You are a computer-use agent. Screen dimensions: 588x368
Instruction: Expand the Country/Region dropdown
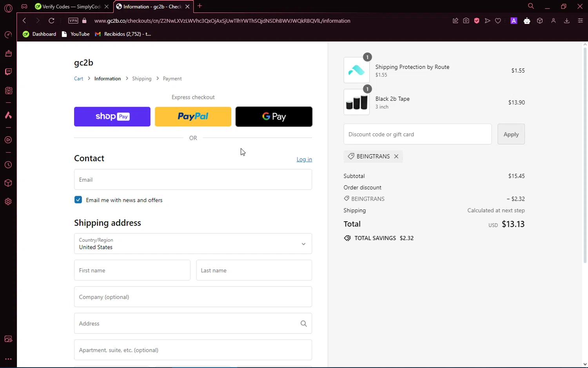(x=193, y=244)
